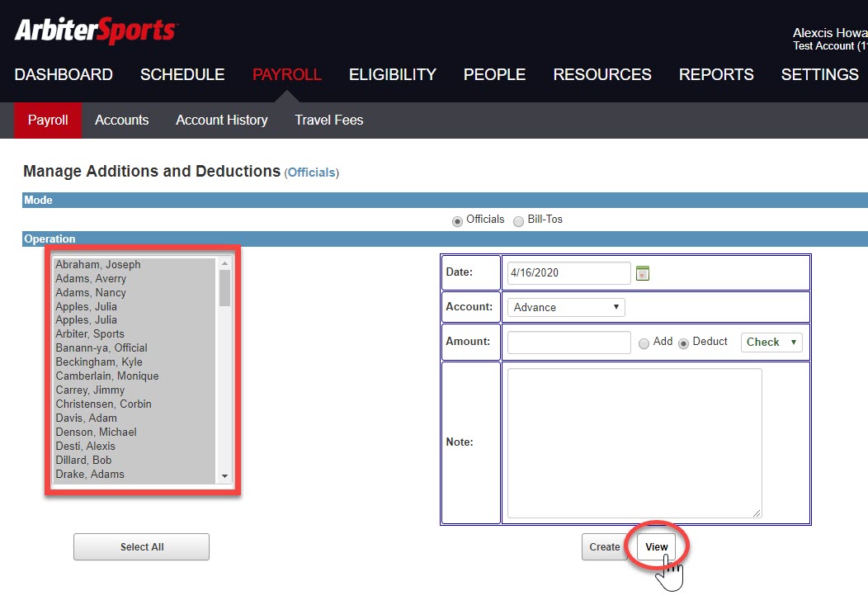Click the Officials link in page heading
The image size is (868, 605).
[312, 173]
